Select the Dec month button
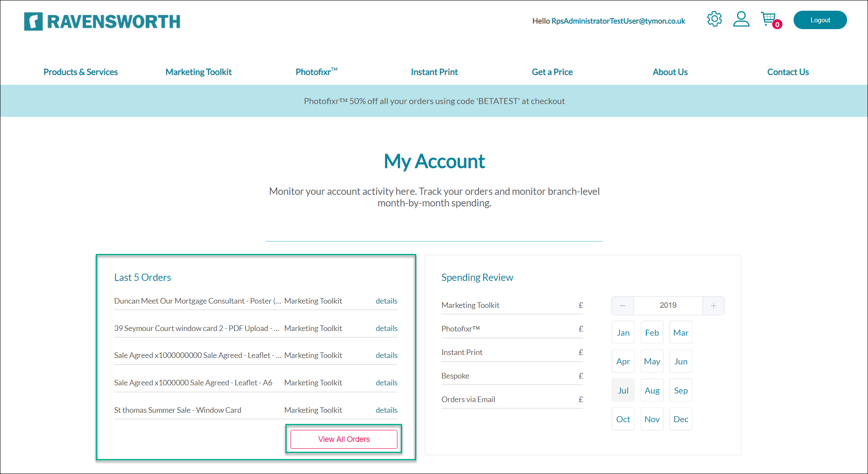The height and width of the screenshot is (474, 868). [x=681, y=419]
